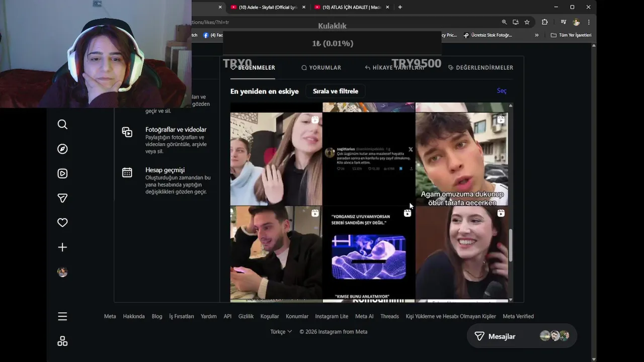Close the Adele Skyfall tab
644x362 pixels.
(x=303, y=7)
